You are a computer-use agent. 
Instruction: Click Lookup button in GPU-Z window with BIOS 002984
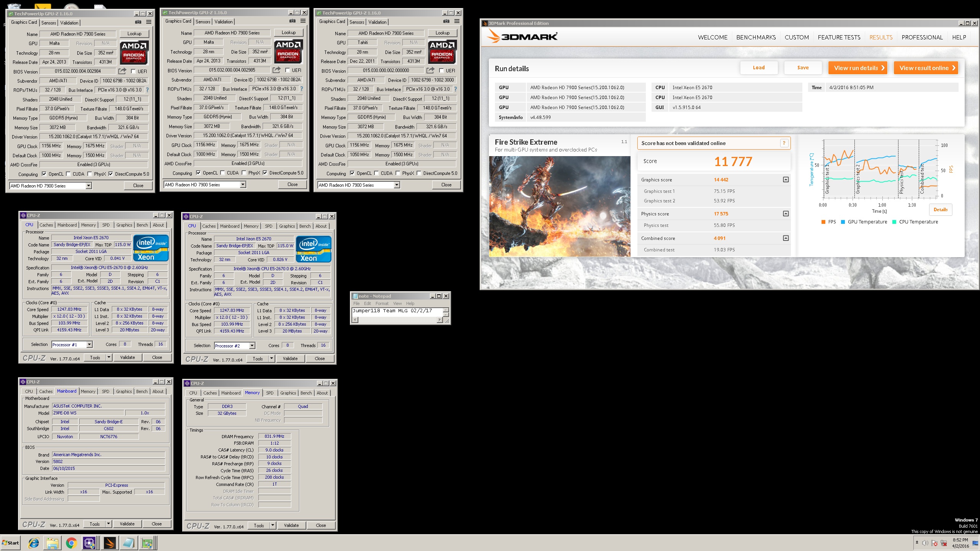(134, 34)
